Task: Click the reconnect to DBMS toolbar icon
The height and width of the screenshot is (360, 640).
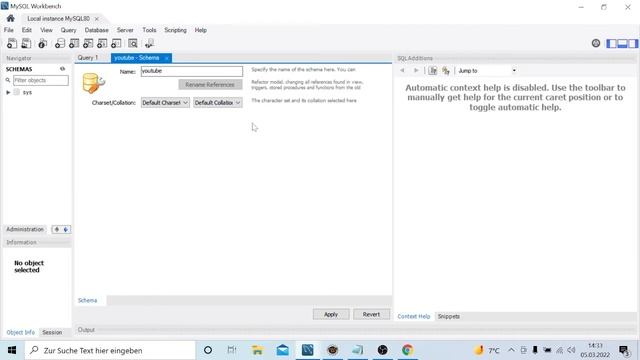Action: [x=149, y=43]
